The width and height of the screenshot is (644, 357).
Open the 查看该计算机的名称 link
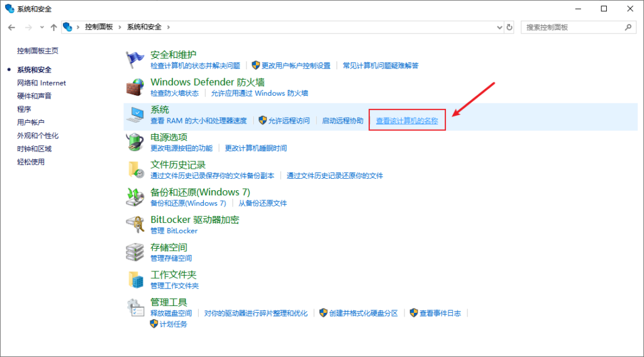406,121
